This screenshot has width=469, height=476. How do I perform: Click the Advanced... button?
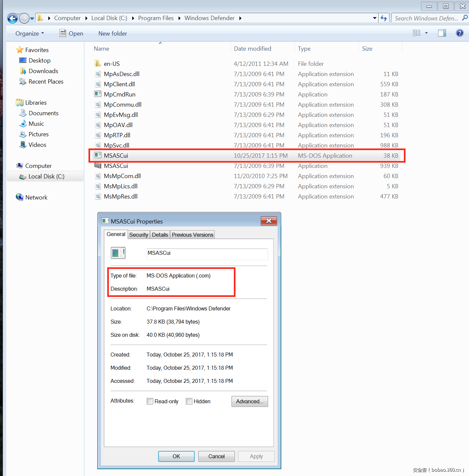249,401
